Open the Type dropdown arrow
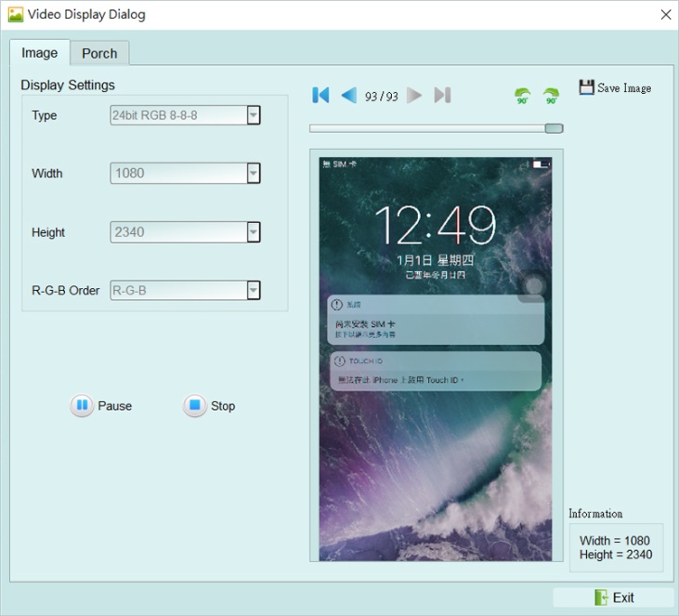Image resolution: width=679 pixels, height=616 pixels. coord(254,115)
